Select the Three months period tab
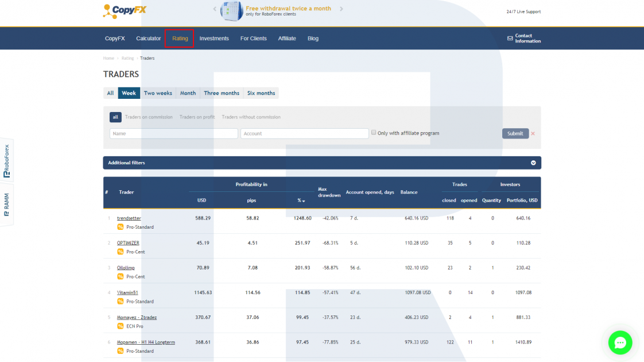 point(222,93)
